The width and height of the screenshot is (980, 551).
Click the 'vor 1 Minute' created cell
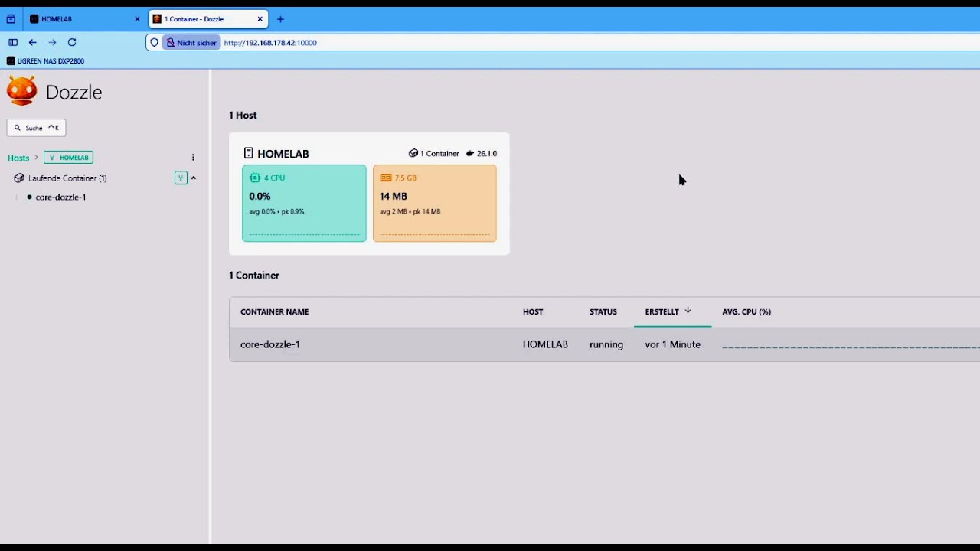coord(673,344)
